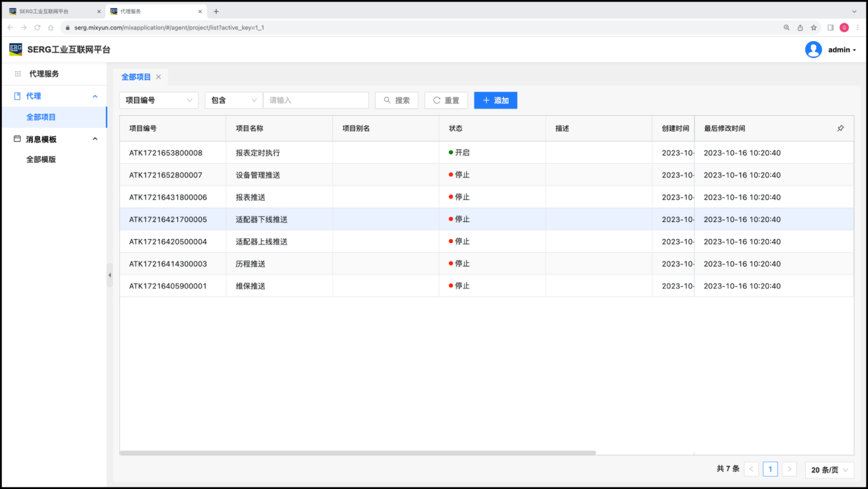Open the 包含 condition dropdown
The width and height of the screenshot is (868, 489).
tap(233, 100)
